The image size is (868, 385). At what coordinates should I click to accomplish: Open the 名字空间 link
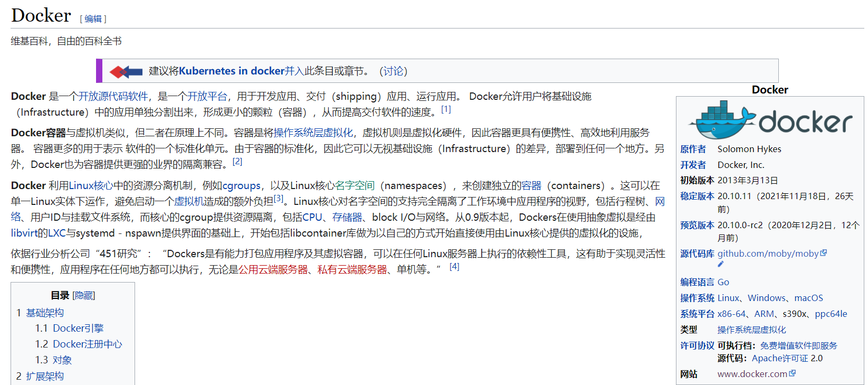pyautogui.click(x=355, y=186)
